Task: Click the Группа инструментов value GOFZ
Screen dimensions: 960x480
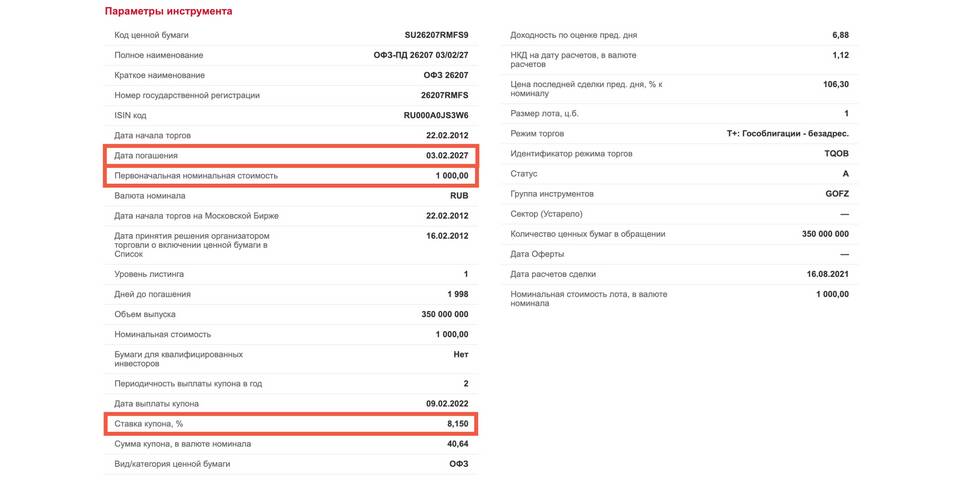Action: pyautogui.click(x=838, y=194)
